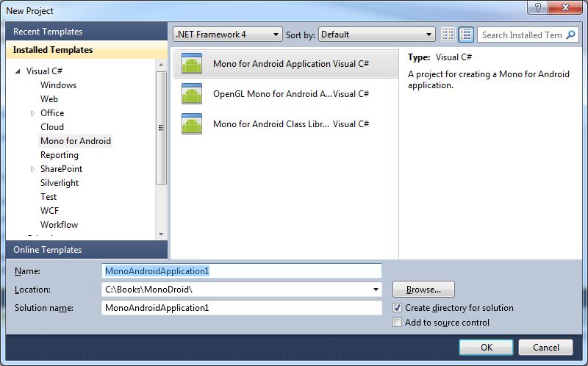Switch to small icons view

click(x=448, y=35)
